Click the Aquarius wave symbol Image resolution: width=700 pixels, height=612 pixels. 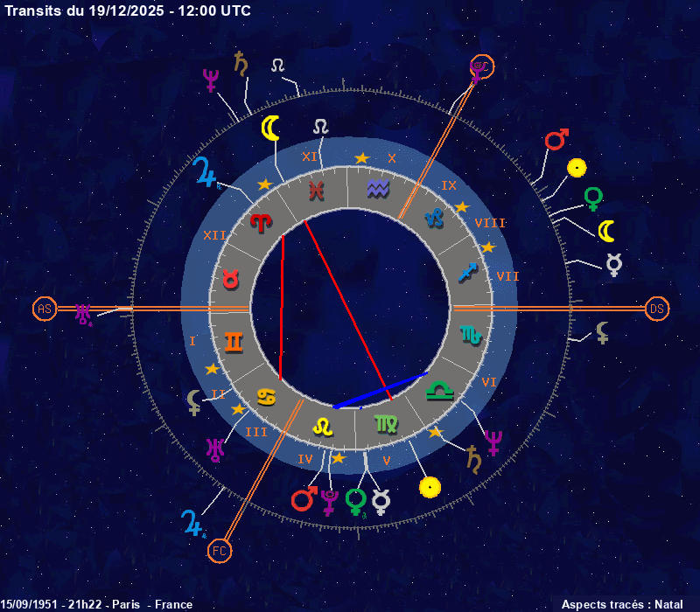click(378, 188)
